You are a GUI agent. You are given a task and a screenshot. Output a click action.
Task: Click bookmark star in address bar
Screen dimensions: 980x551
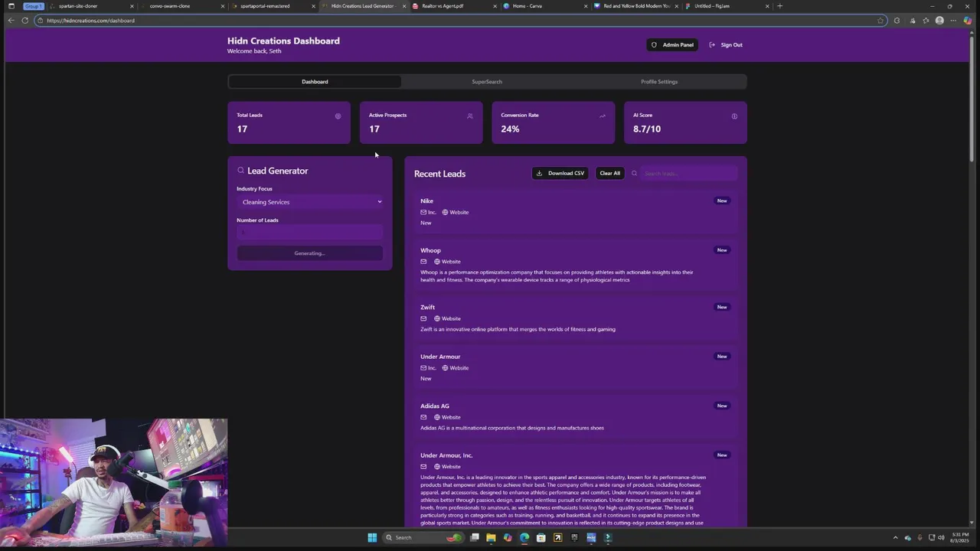(880, 21)
